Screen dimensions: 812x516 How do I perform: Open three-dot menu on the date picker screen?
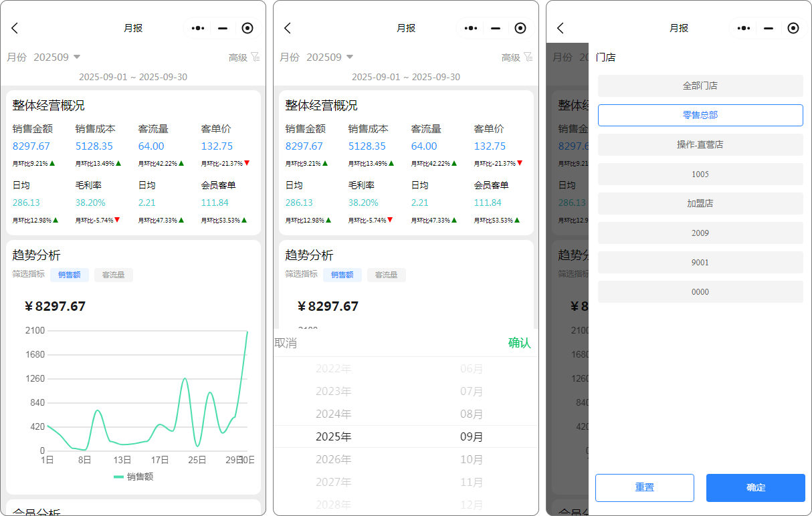471,28
